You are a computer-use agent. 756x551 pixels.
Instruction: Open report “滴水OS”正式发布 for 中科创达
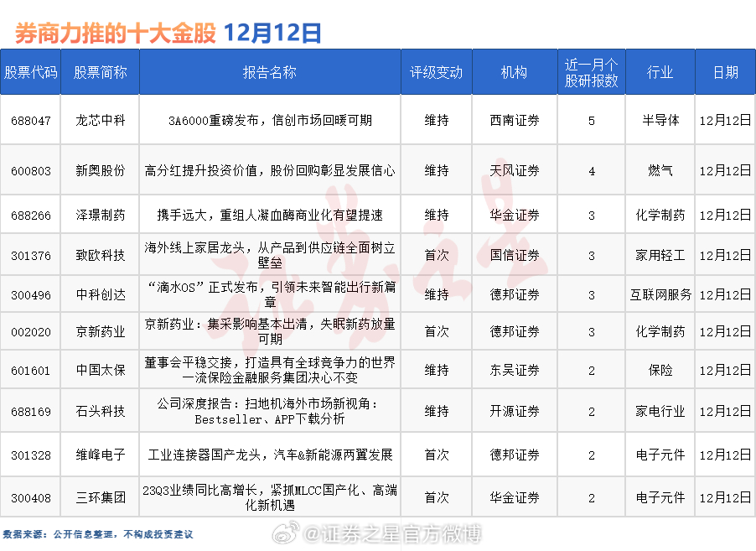pyautogui.click(x=270, y=294)
